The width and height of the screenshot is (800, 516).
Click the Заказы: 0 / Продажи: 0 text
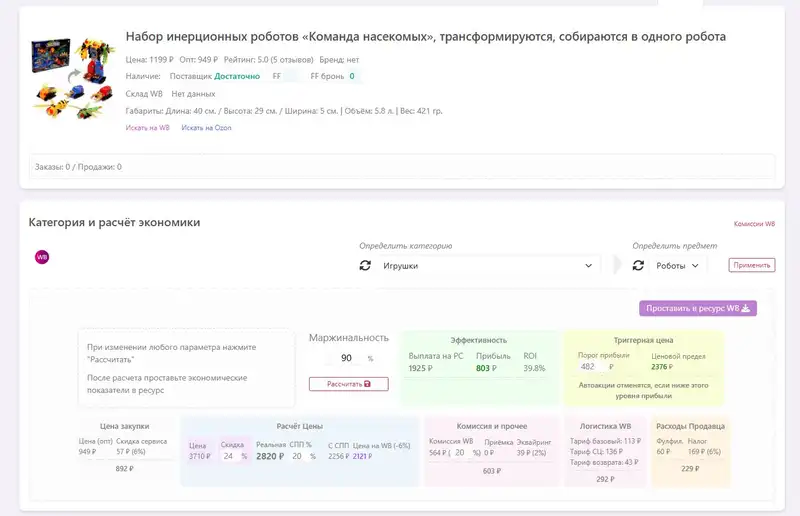pyautogui.click(x=78, y=167)
